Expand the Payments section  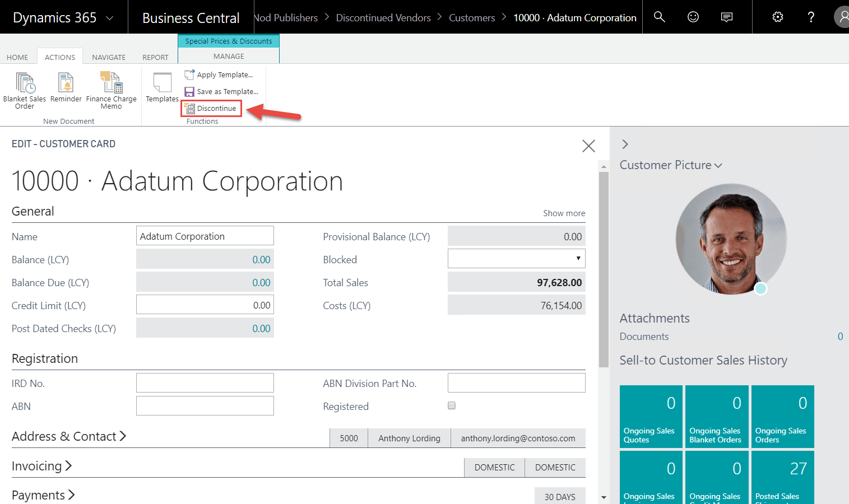43,495
